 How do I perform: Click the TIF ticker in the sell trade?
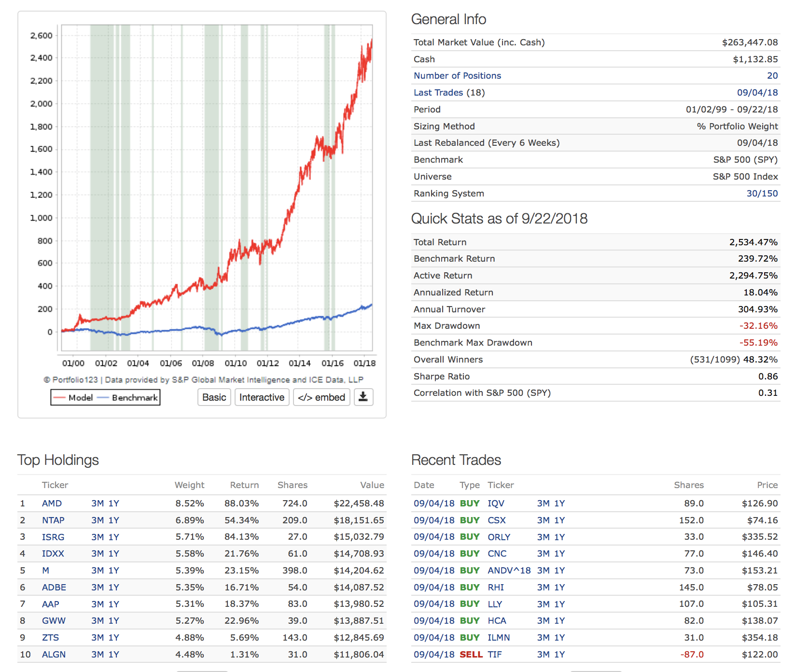coord(494,655)
